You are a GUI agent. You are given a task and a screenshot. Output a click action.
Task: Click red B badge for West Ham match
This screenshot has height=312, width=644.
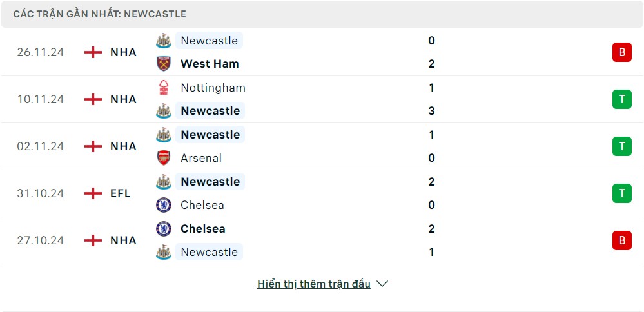tap(621, 52)
